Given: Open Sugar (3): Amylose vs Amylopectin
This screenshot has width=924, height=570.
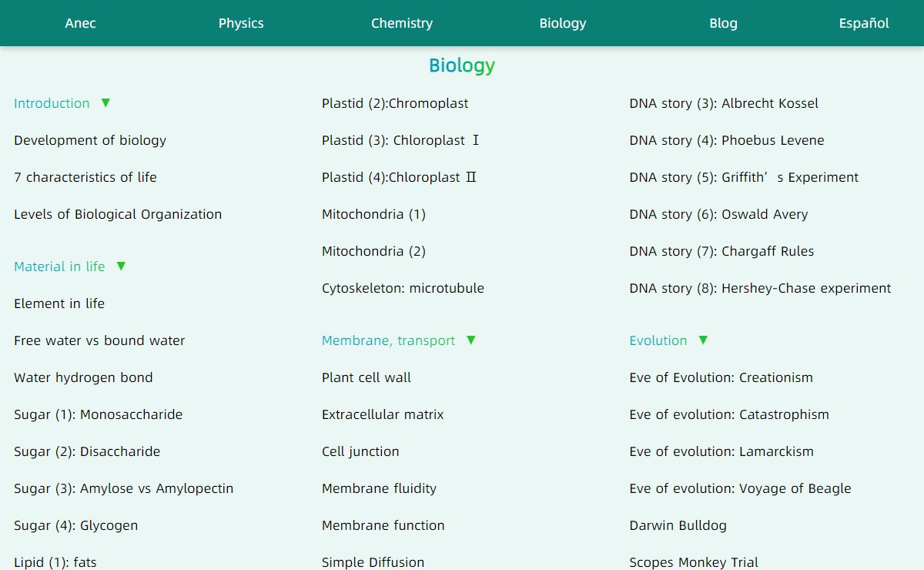Looking at the screenshot, I should 123,488.
